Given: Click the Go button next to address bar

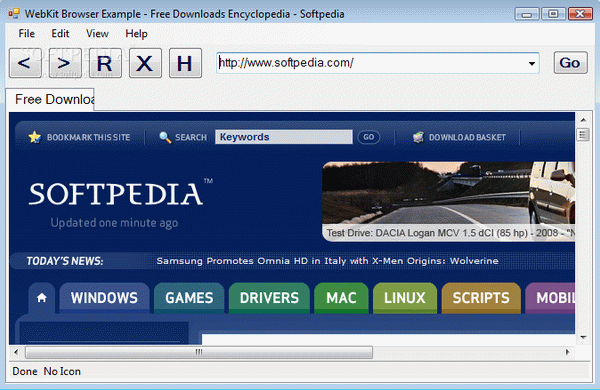Looking at the screenshot, I should (x=570, y=63).
